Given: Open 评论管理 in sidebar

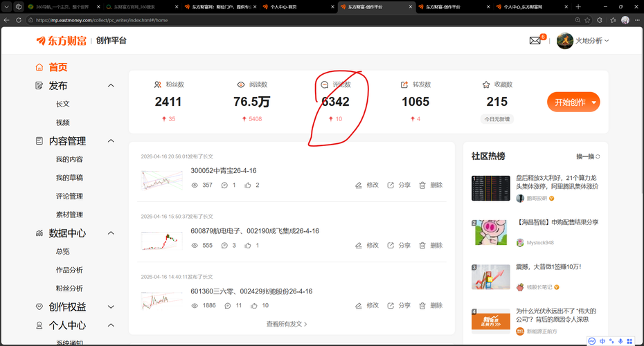Looking at the screenshot, I should tap(69, 197).
